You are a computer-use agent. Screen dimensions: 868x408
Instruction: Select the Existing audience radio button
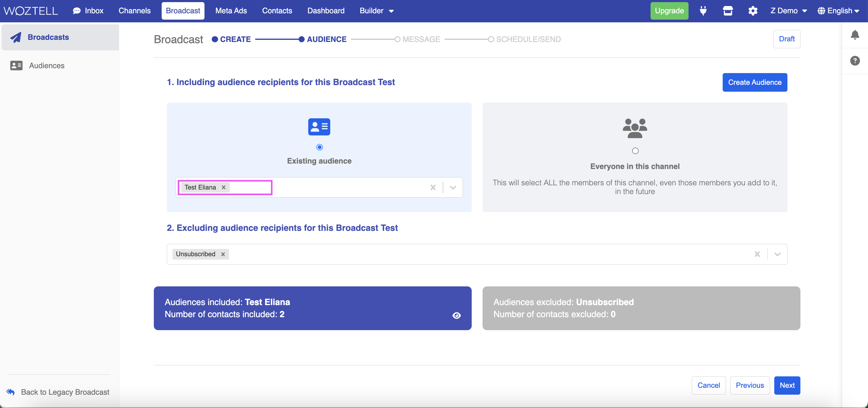pos(319,147)
